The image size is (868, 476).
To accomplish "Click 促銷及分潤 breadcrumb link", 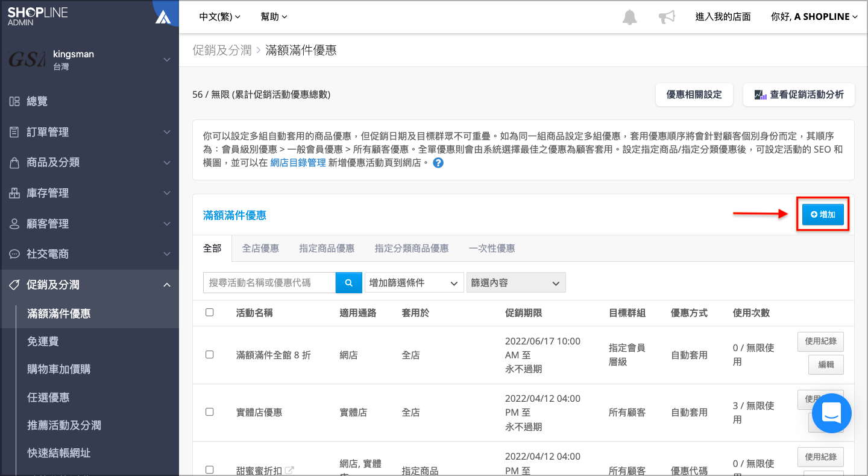I will point(222,50).
